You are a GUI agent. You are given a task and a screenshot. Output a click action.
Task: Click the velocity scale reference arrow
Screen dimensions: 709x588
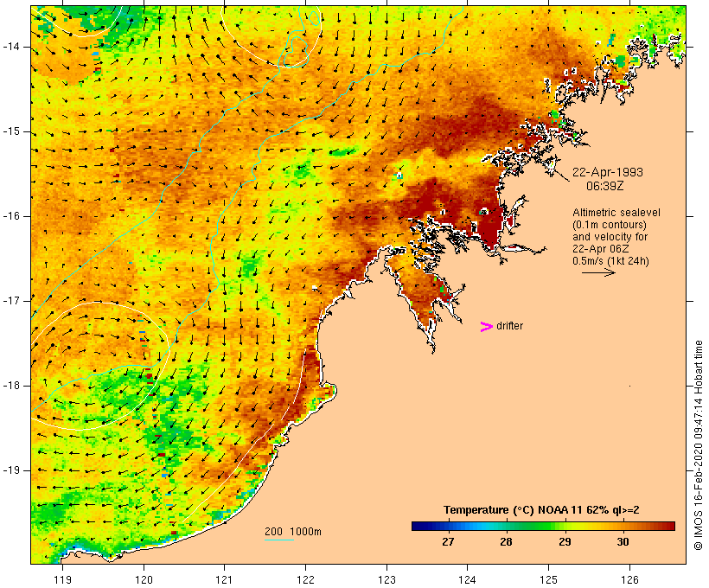coord(598,272)
